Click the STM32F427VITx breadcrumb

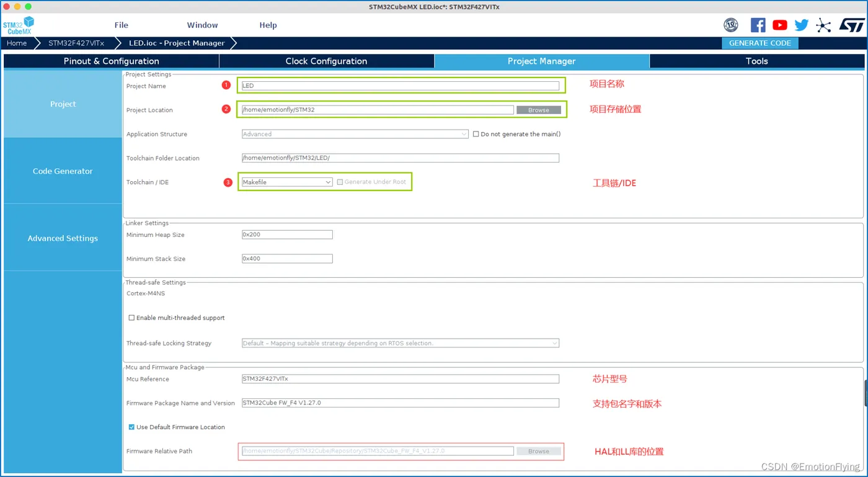coord(76,43)
